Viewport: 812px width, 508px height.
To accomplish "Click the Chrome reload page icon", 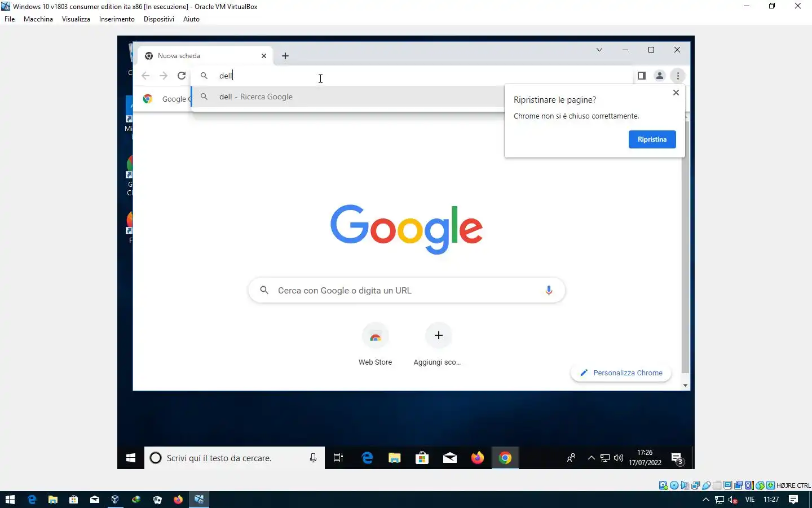I will coord(182,76).
